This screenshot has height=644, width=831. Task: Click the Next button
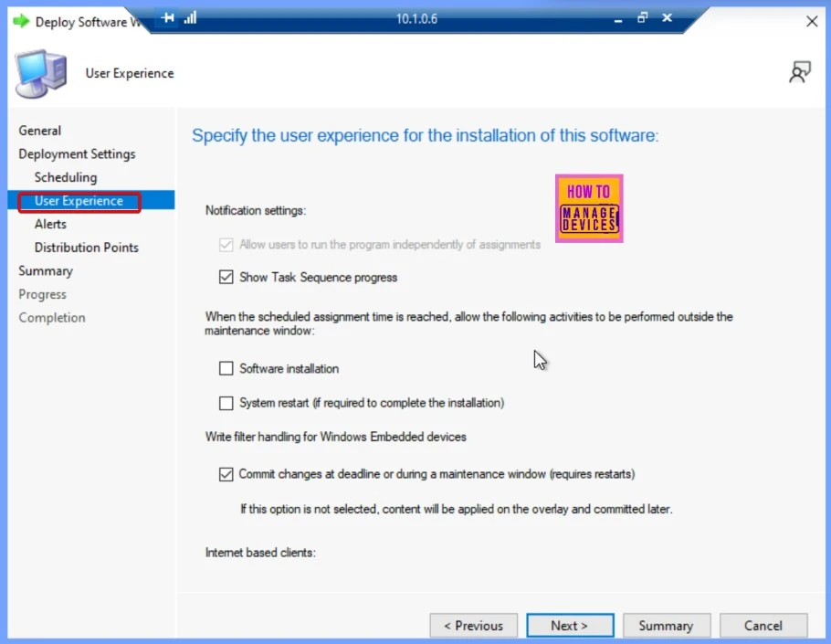[x=570, y=626]
